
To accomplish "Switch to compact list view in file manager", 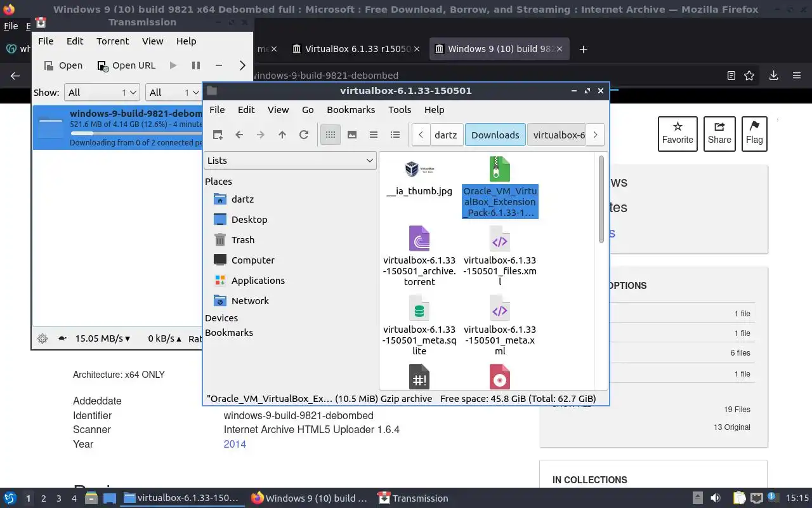I will 374,135.
